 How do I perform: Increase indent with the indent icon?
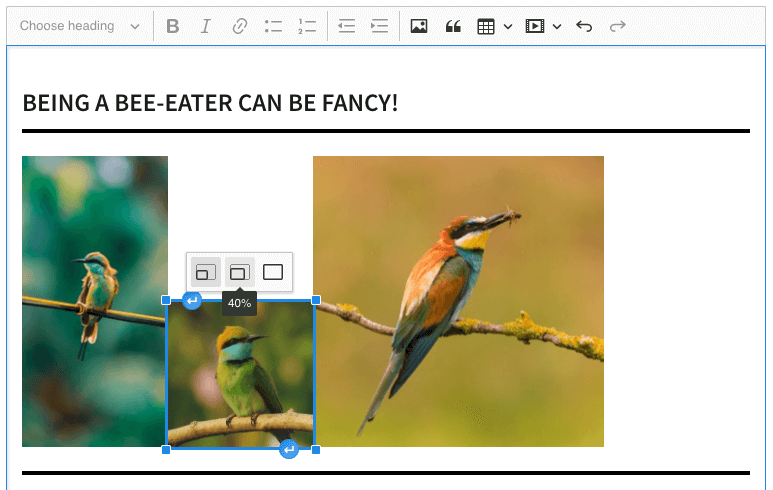point(380,26)
